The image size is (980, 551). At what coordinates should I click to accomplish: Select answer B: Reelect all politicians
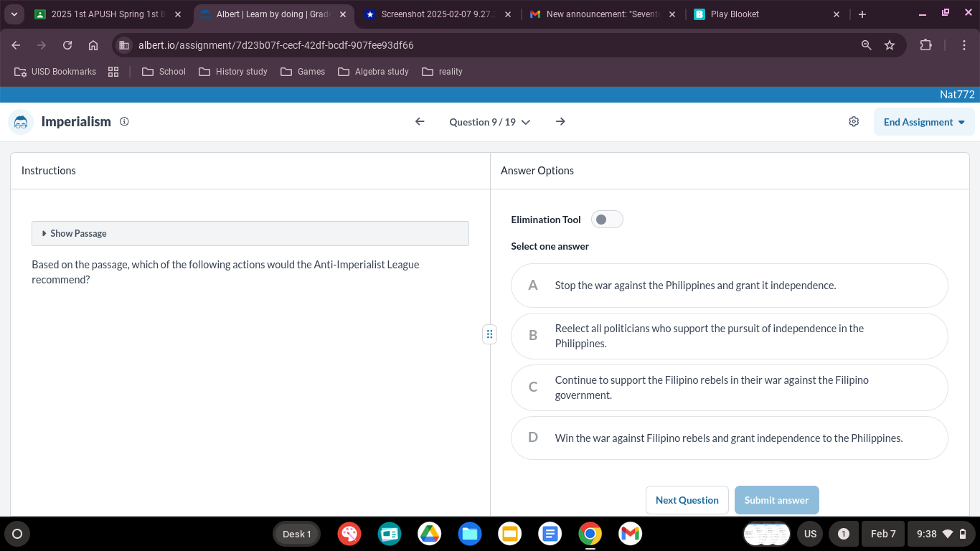coord(729,336)
